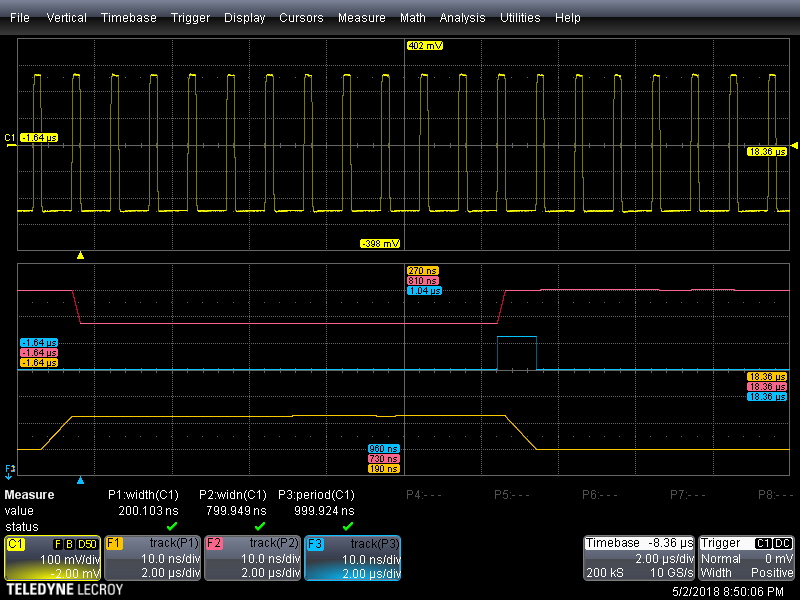
Task: Click the green status checkmark under P3
Action: 348,526
